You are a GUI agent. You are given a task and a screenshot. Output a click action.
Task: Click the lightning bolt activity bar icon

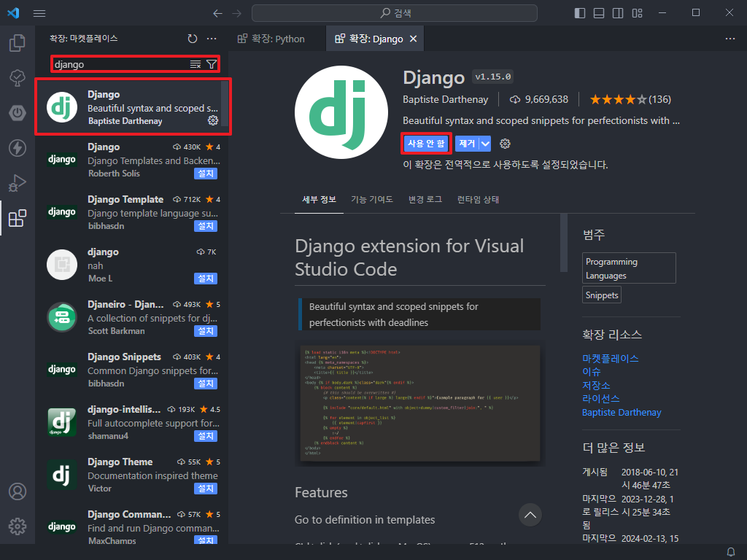(x=18, y=148)
